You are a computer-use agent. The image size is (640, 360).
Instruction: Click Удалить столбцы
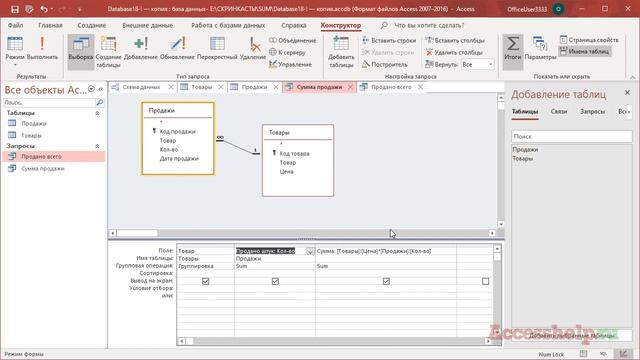click(454, 52)
